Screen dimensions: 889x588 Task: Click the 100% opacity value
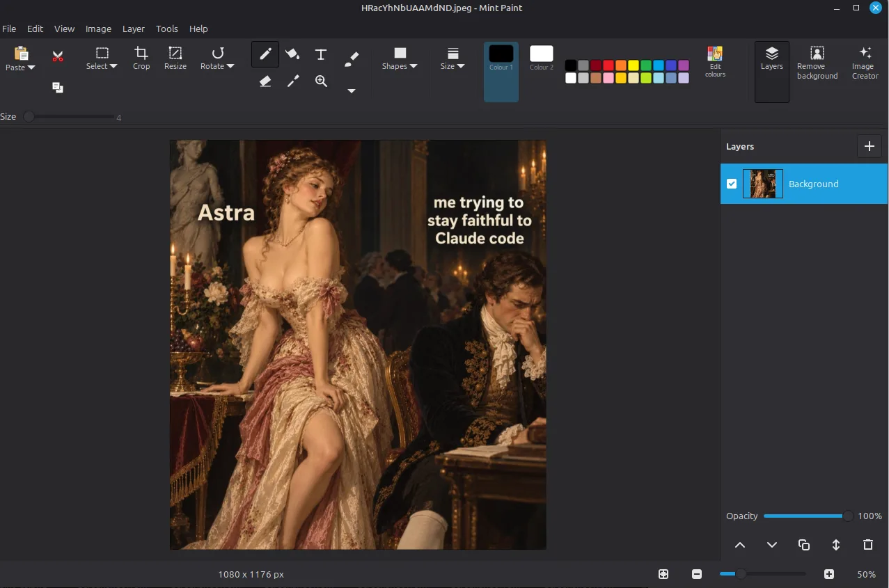click(x=870, y=516)
